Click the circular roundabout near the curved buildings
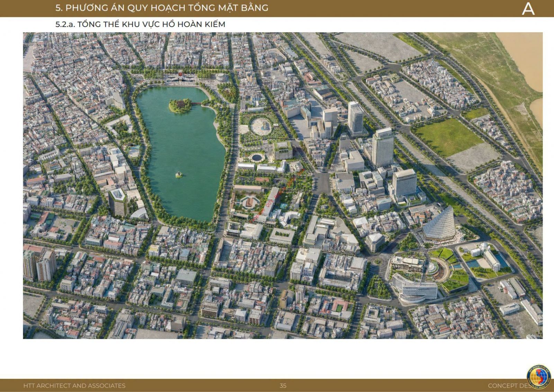 376,261
